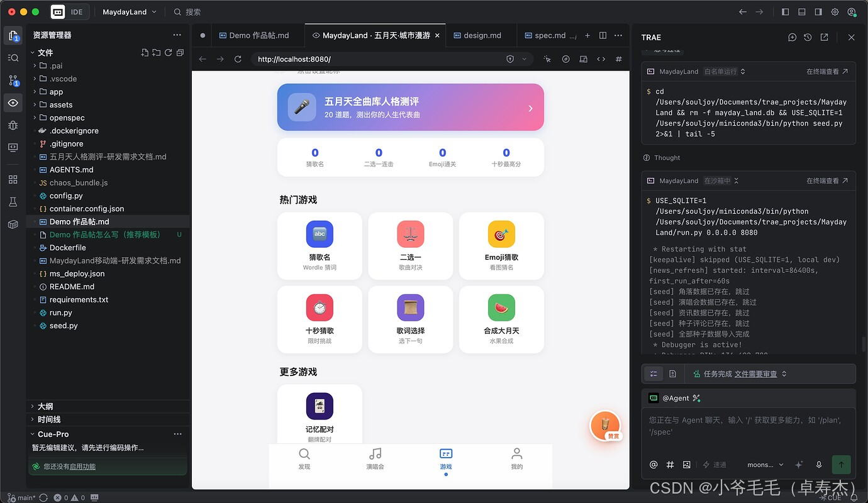The image size is (868, 503).
Task: Open chat history in TRAE panel
Action: tap(808, 38)
